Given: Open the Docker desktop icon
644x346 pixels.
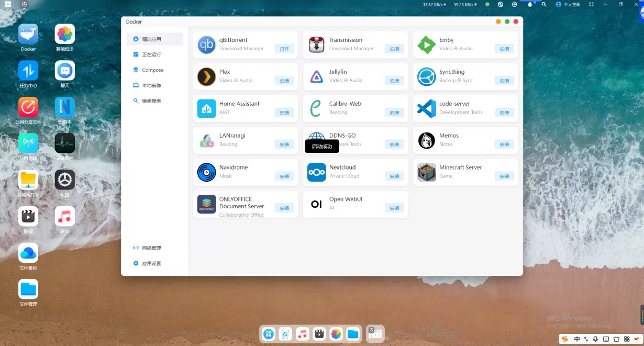Looking at the screenshot, I should (28, 35).
